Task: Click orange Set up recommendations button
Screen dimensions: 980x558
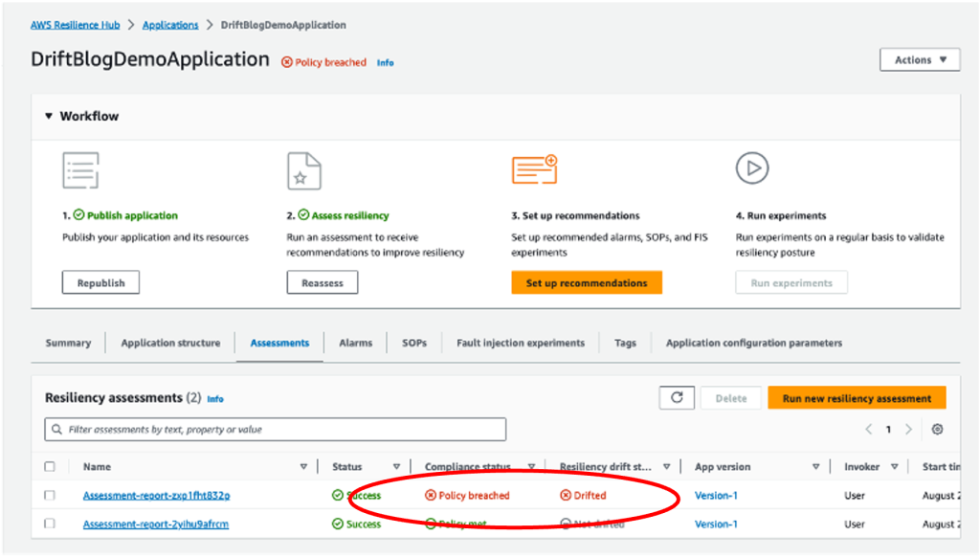Action: coord(587,282)
